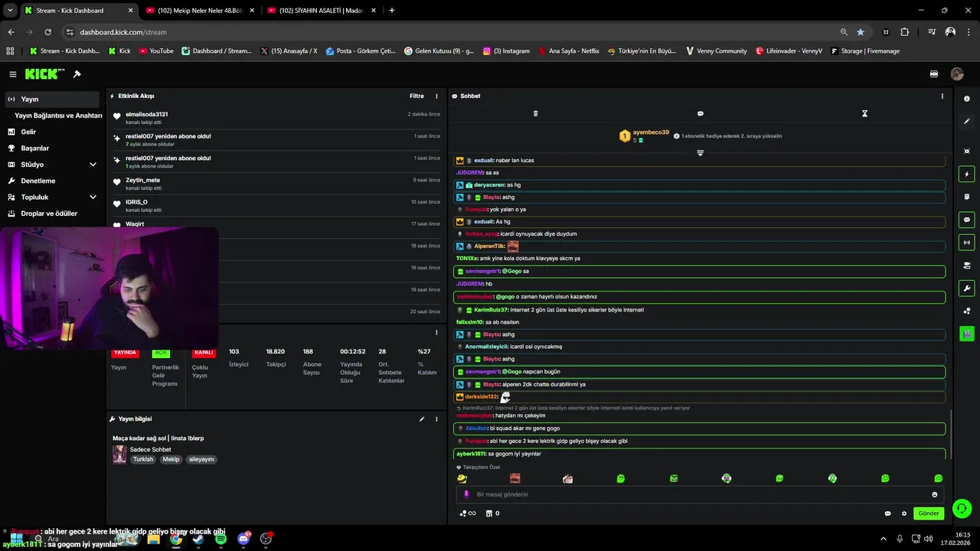Open Yayın bilgisi three-dot menu
The height and width of the screenshot is (551, 980).
pyautogui.click(x=436, y=419)
